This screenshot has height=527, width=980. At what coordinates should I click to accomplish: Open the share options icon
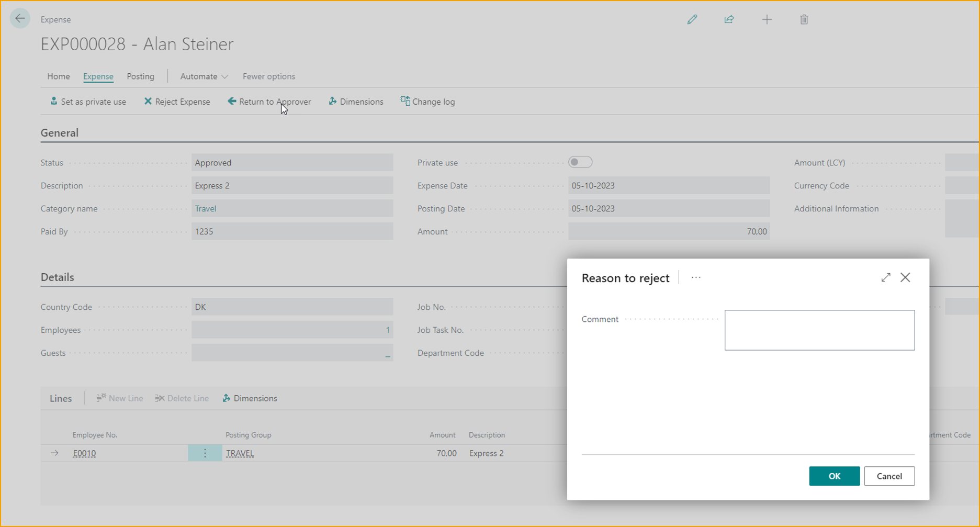point(729,19)
